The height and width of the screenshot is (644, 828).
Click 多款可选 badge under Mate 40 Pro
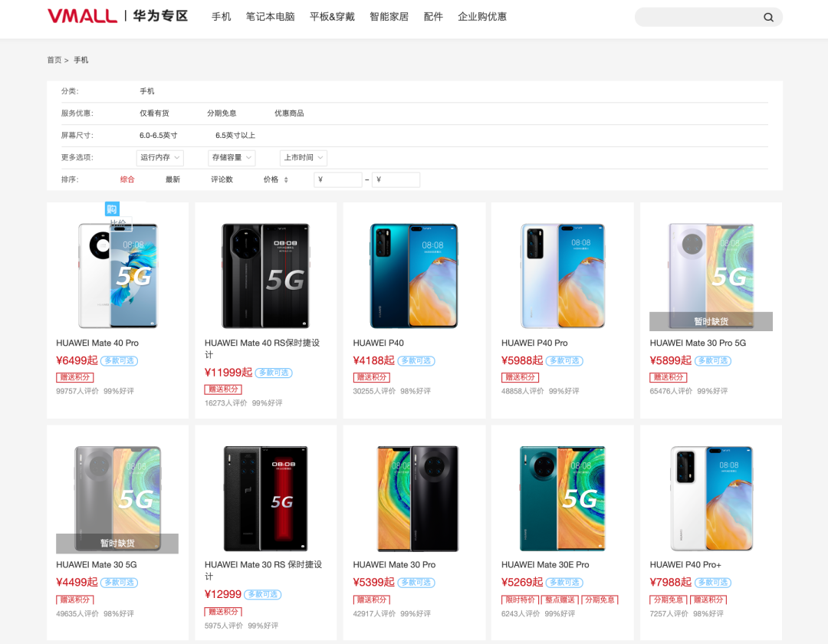click(x=119, y=361)
